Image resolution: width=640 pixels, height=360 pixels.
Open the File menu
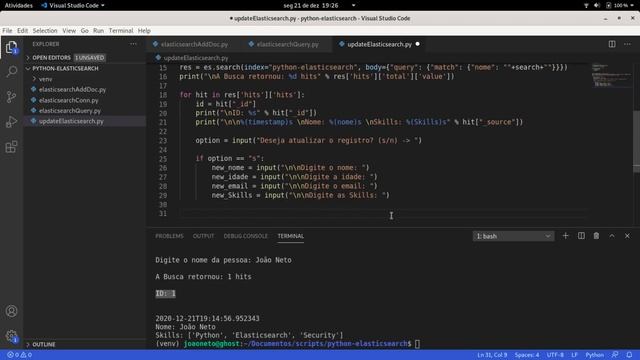coord(7,31)
